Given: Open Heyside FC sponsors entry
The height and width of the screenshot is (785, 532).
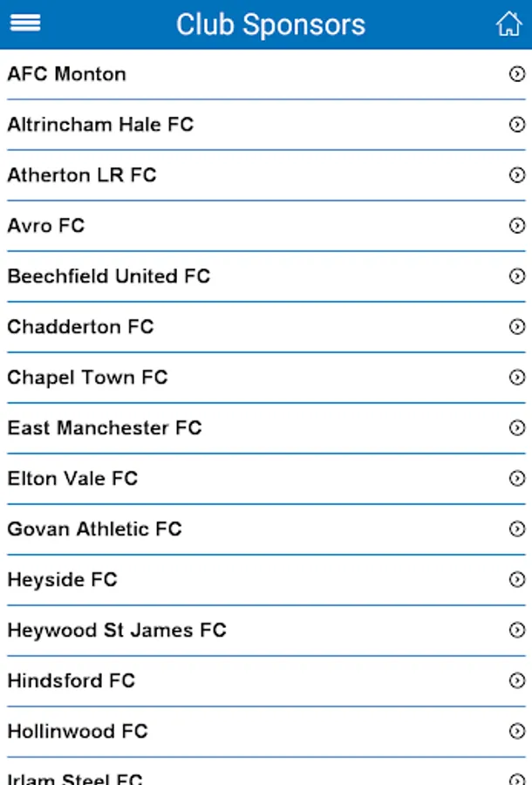Looking at the screenshot, I should click(266, 580).
